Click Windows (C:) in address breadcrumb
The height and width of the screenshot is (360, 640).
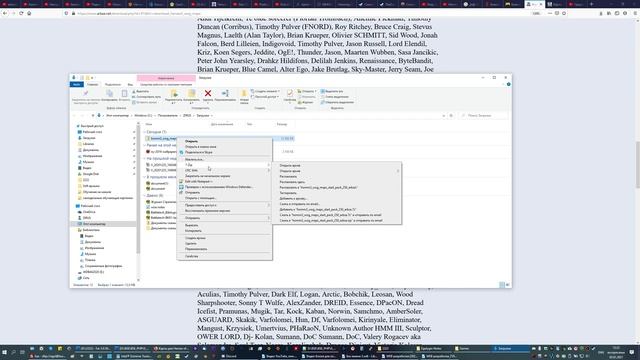tap(143, 116)
